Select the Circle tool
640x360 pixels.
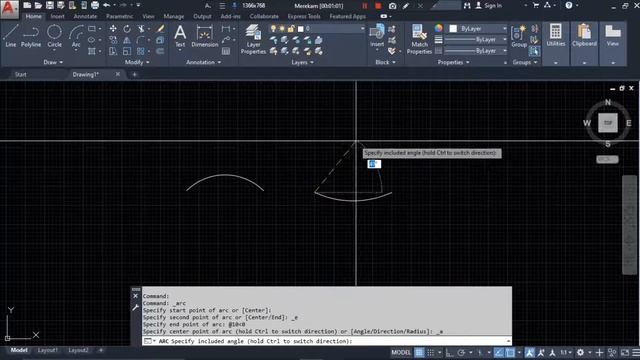point(54,36)
